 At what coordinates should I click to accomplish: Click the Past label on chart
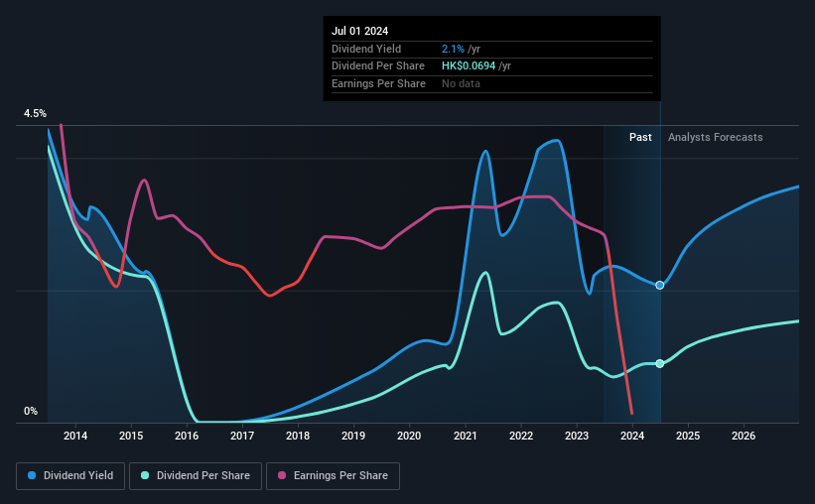[640, 137]
